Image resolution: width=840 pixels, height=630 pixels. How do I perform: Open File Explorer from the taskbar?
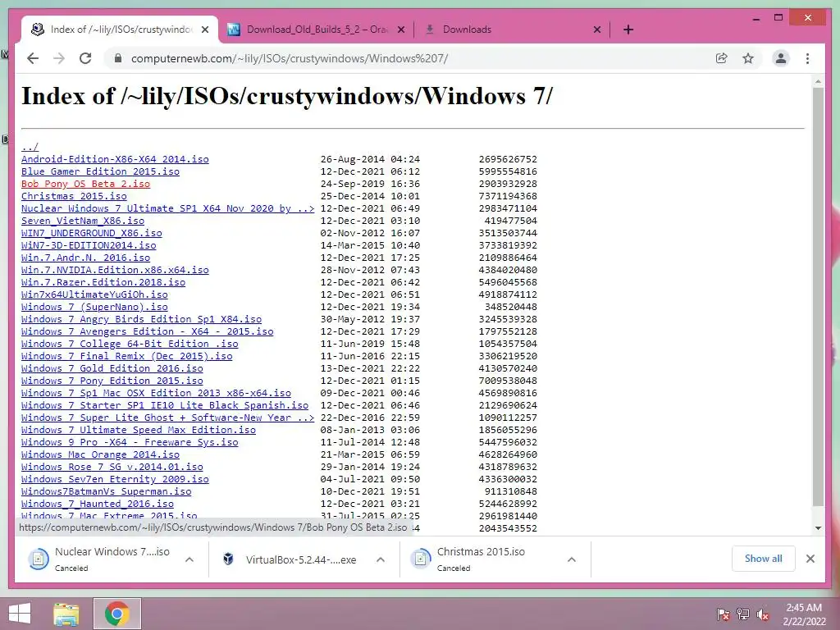pos(66,614)
